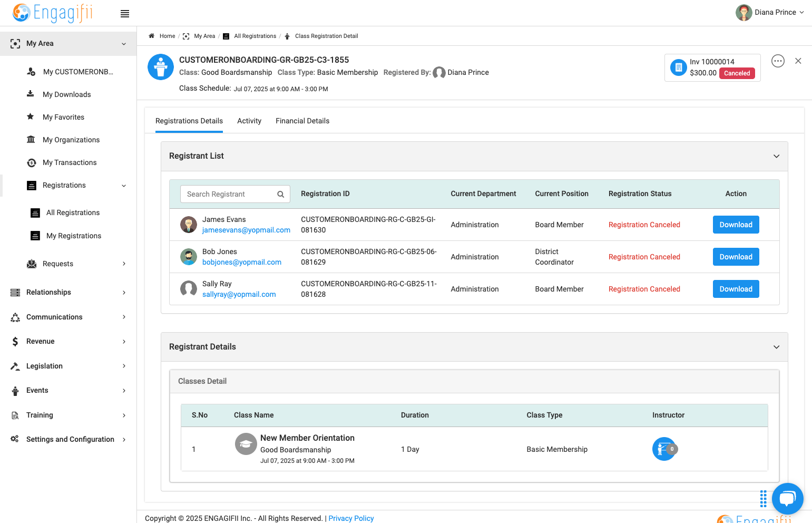Expand the Requests sidebar menu
Screen dimensions: 812x523
click(124, 264)
